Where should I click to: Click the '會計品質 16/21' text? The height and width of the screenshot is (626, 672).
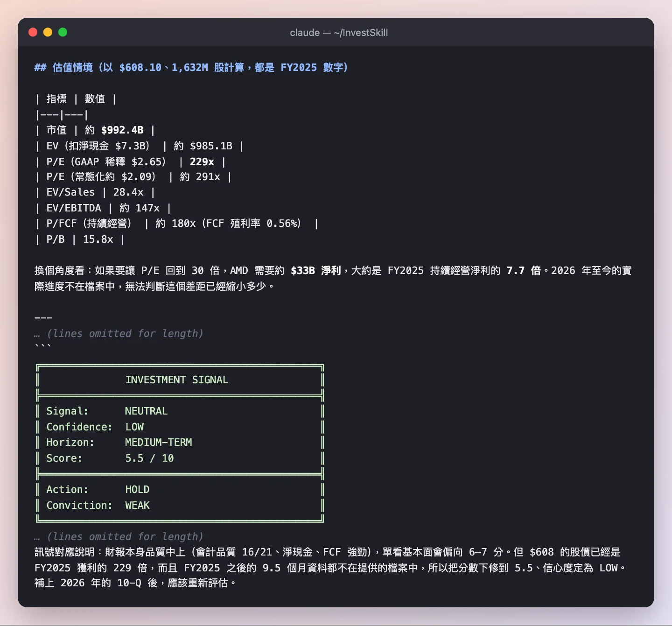[234, 552]
